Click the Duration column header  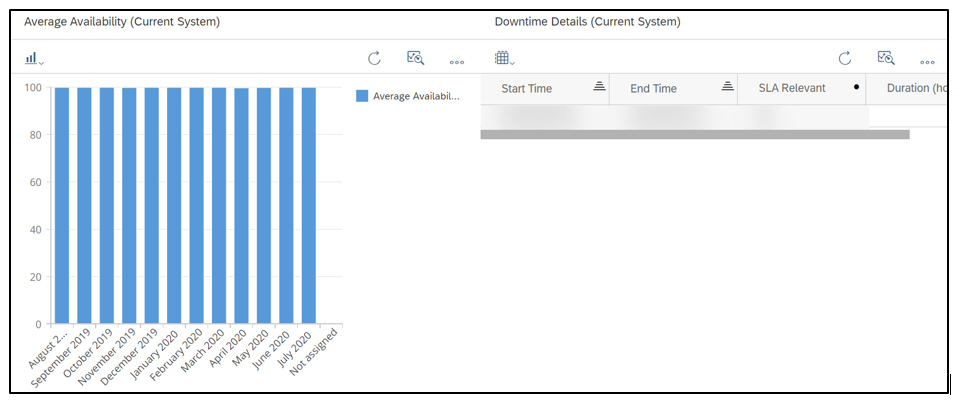(908, 89)
